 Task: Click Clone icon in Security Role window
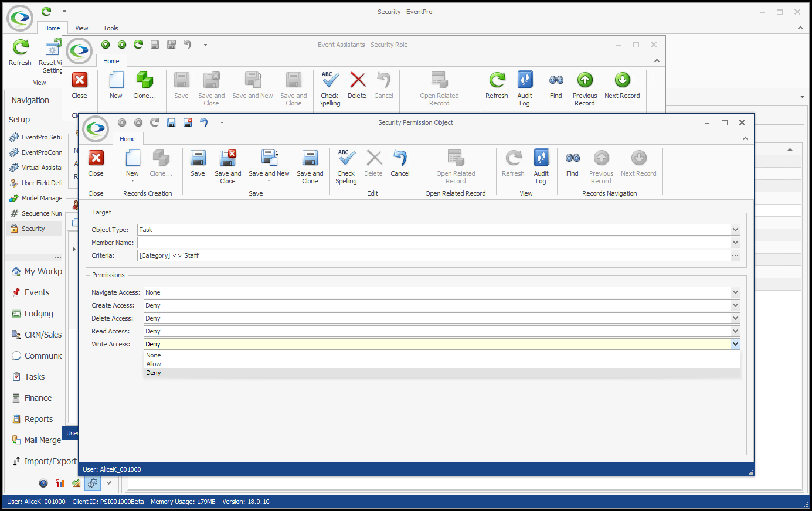click(x=144, y=80)
